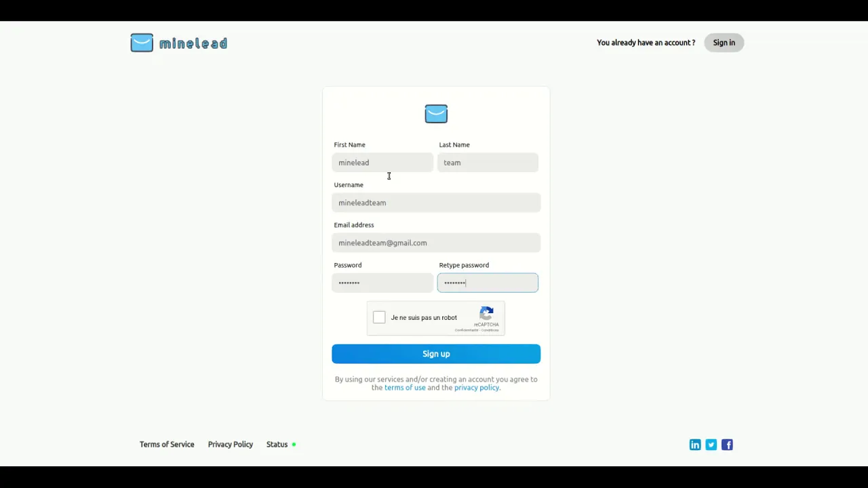Click the 'Retype password' field label
This screenshot has width=868, height=488.
[x=464, y=265]
